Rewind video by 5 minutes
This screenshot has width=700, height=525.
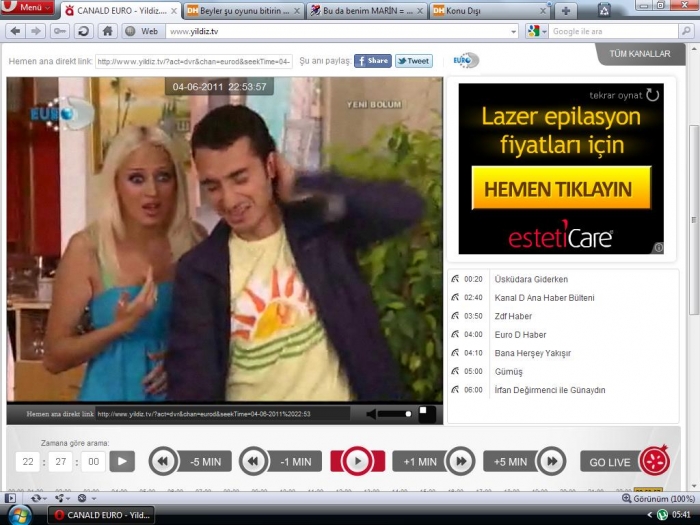190,461
